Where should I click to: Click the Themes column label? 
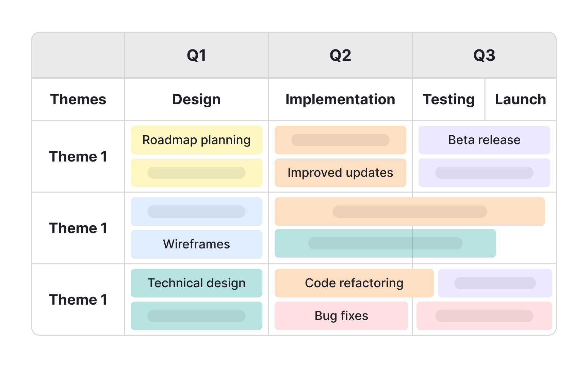pyautogui.click(x=78, y=99)
